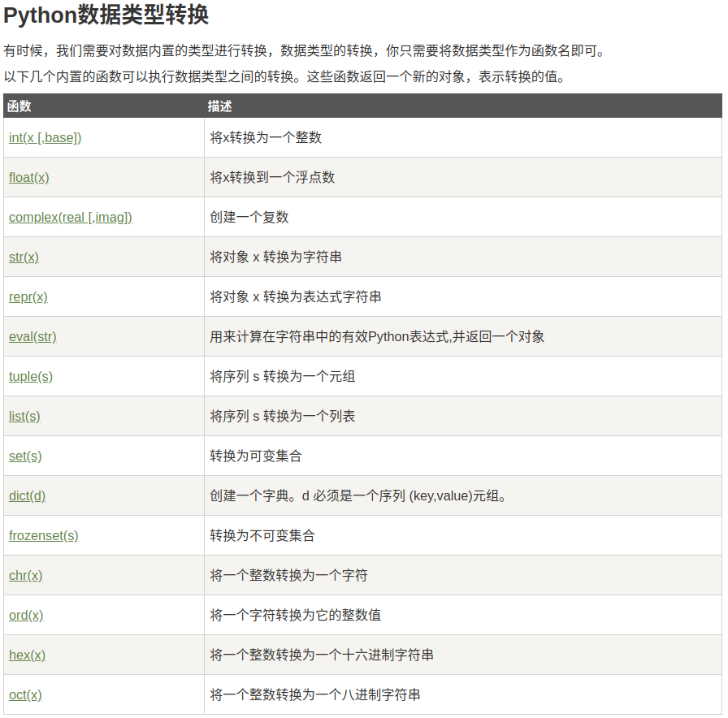Follow the frozenset(s) link
This screenshot has height=718, width=728.
pos(44,536)
